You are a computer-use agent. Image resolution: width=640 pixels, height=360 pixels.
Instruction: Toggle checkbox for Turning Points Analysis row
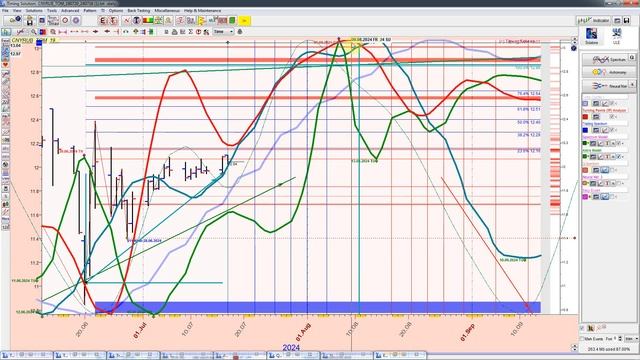(x=611, y=117)
